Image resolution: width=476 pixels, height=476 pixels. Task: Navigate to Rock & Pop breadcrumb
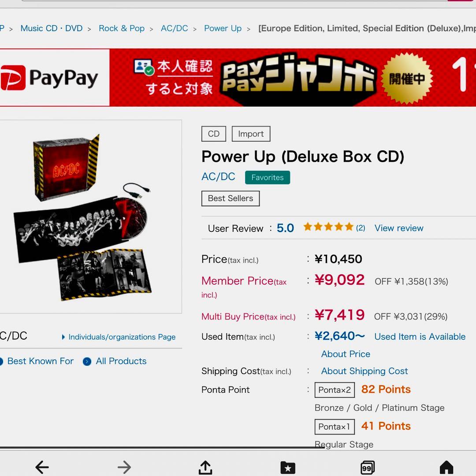122,28
